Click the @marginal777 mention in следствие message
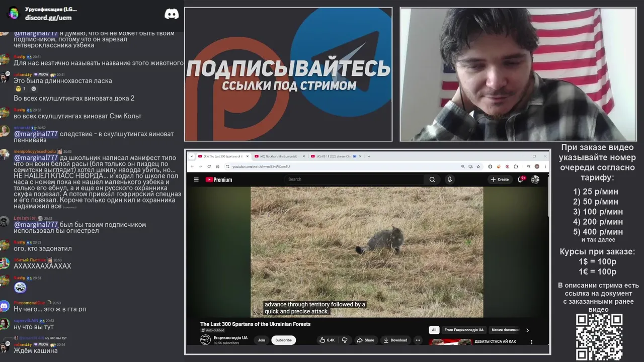644x362 pixels. click(36, 134)
